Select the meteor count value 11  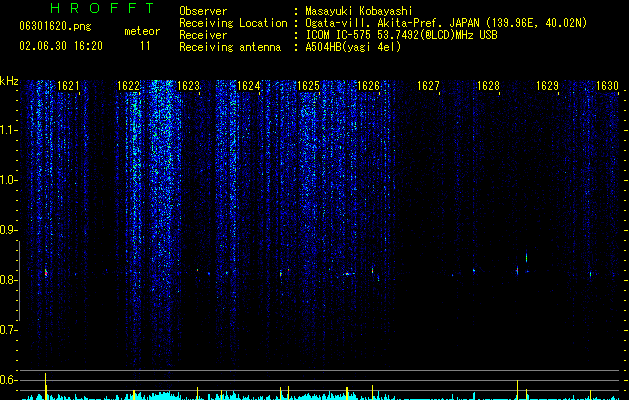(145, 46)
